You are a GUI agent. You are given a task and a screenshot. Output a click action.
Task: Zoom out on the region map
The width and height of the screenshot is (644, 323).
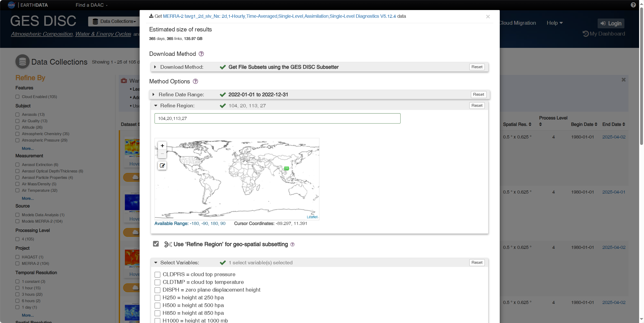pyautogui.click(x=162, y=154)
